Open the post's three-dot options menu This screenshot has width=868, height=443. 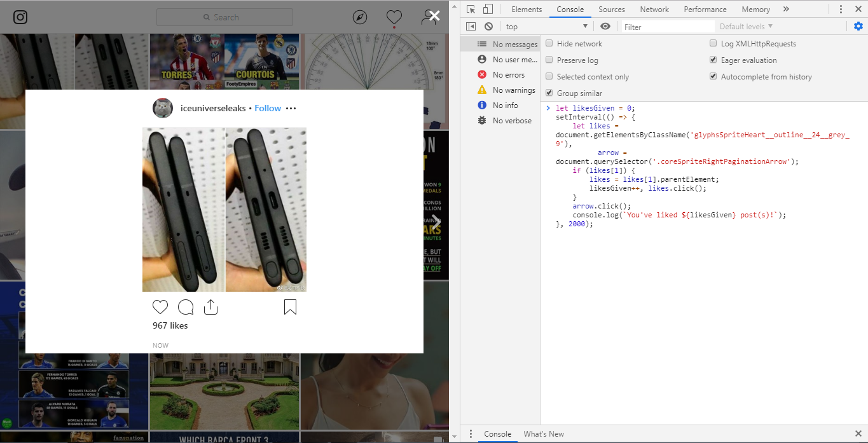[291, 109]
